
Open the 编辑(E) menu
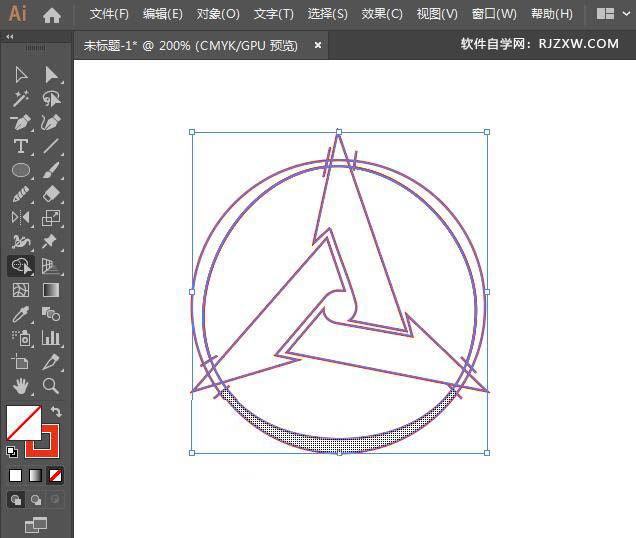[x=163, y=14]
